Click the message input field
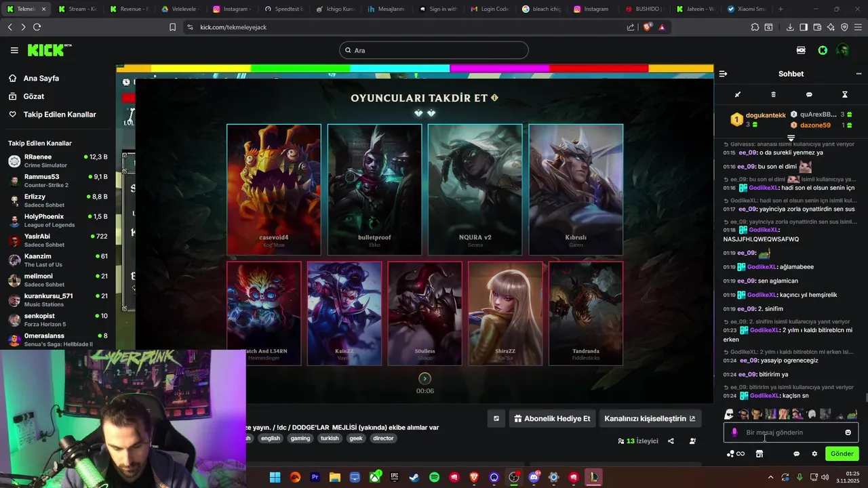This screenshot has height=488, width=868. click(791, 432)
